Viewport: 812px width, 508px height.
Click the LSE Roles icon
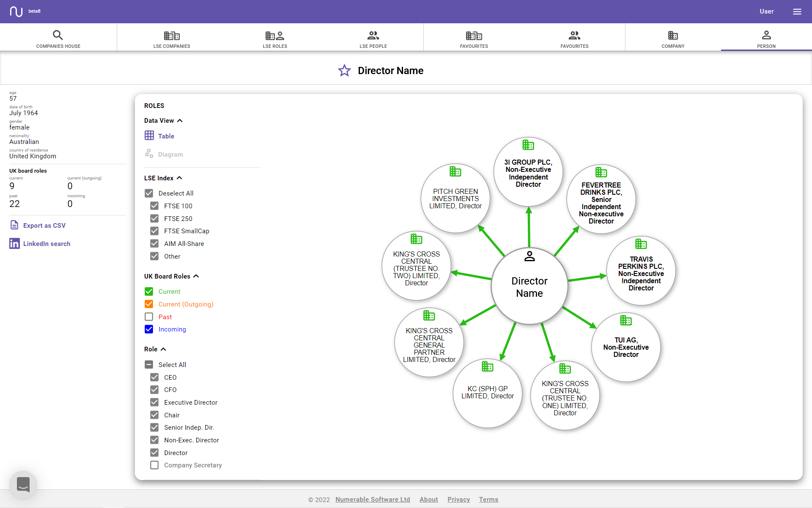pos(275,36)
